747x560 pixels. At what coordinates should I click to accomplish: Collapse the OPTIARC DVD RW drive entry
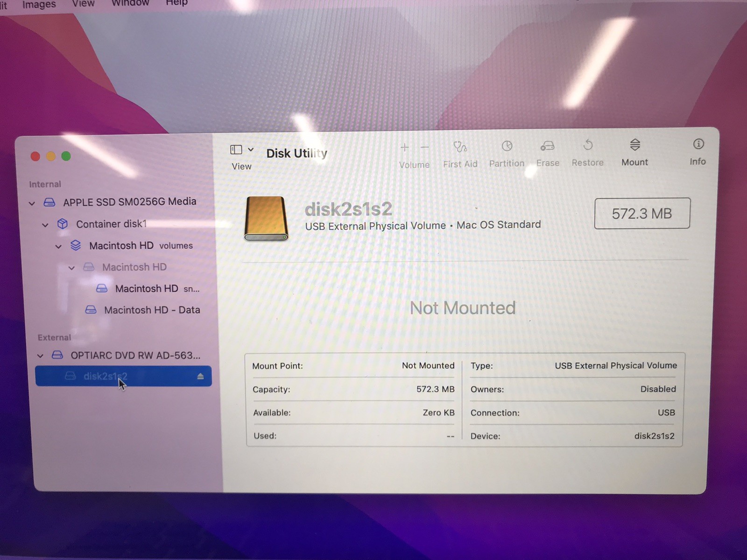(40, 356)
